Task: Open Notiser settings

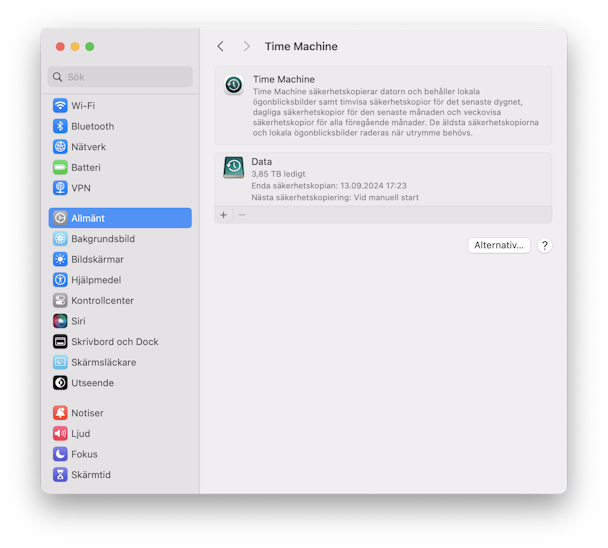Action: (120, 413)
